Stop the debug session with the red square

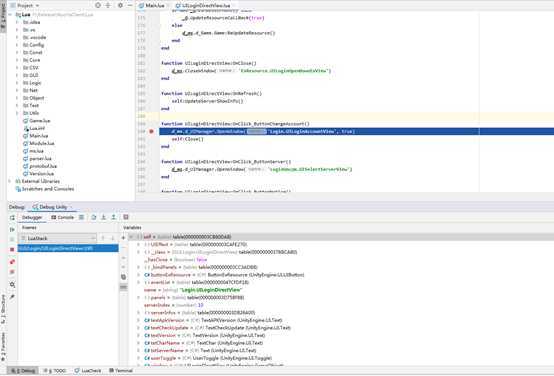[12, 249]
